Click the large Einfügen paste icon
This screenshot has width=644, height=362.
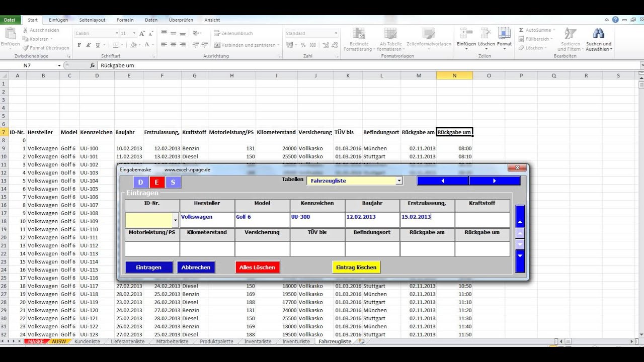[11, 33]
